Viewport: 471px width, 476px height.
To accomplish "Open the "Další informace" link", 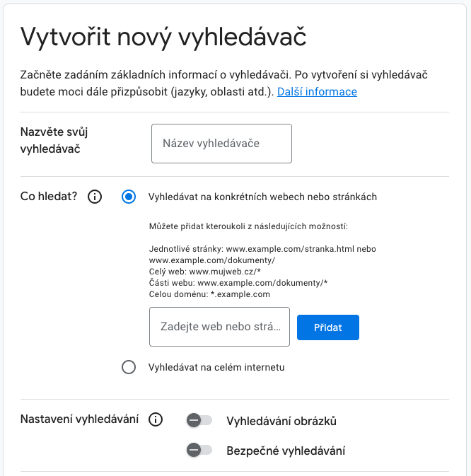I will 317,92.
